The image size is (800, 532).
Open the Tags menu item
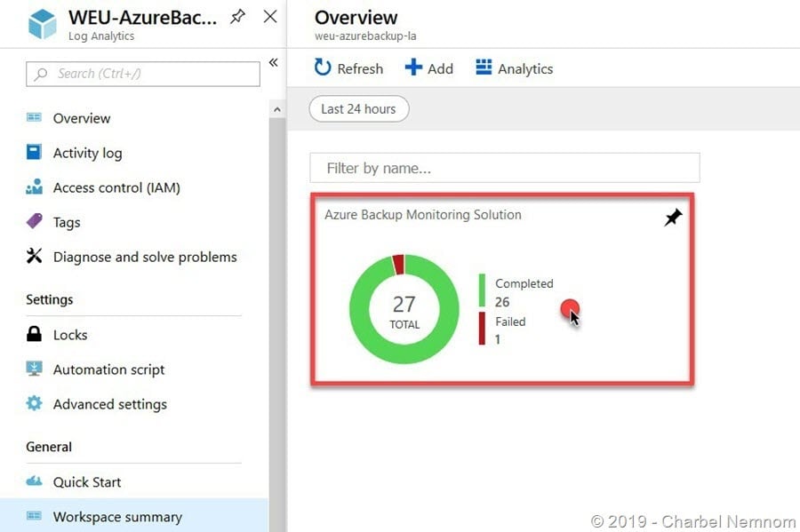click(x=67, y=222)
